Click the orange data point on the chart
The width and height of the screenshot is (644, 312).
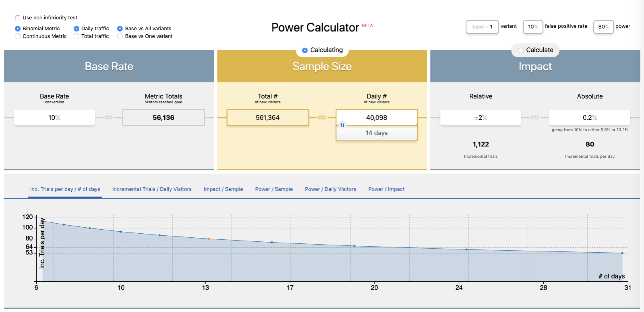(209, 239)
